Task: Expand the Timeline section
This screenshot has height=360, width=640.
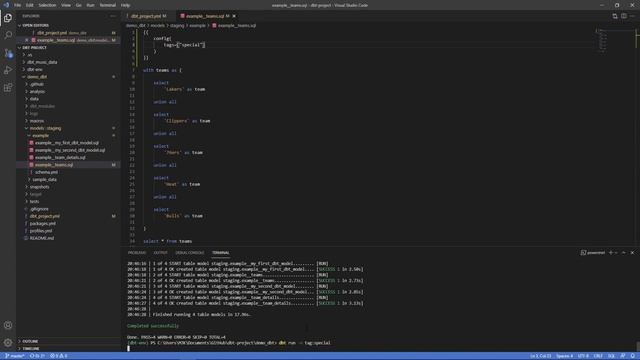Action: click(x=31, y=349)
